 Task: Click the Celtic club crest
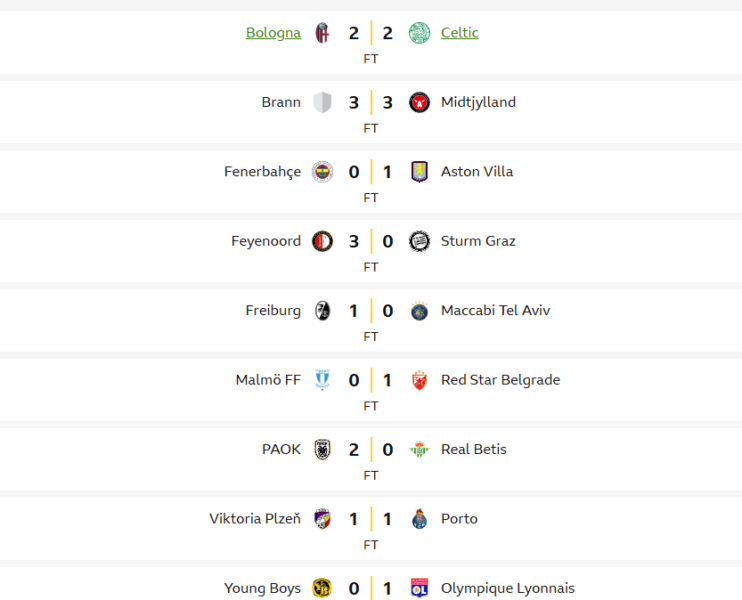(419, 33)
